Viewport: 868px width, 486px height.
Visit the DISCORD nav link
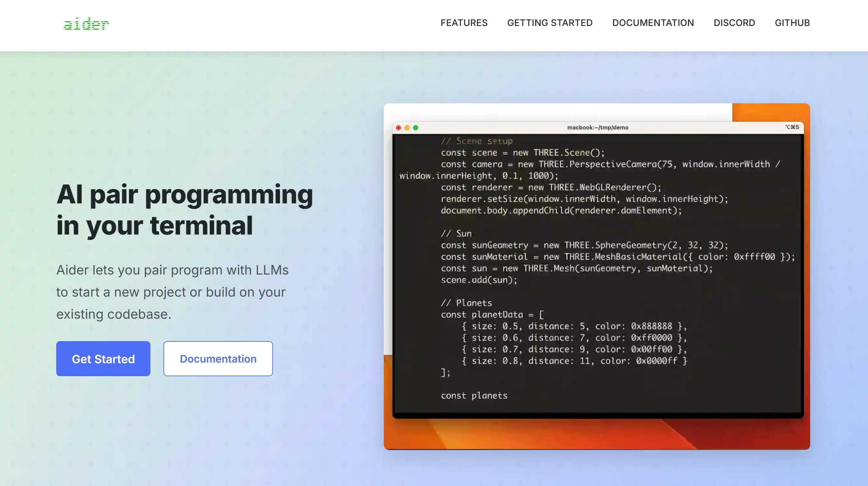coord(734,23)
